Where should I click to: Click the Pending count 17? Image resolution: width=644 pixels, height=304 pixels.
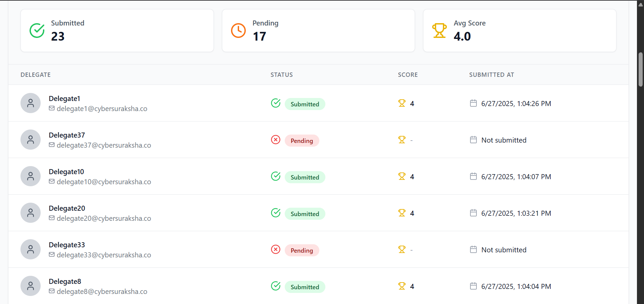[x=259, y=36]
